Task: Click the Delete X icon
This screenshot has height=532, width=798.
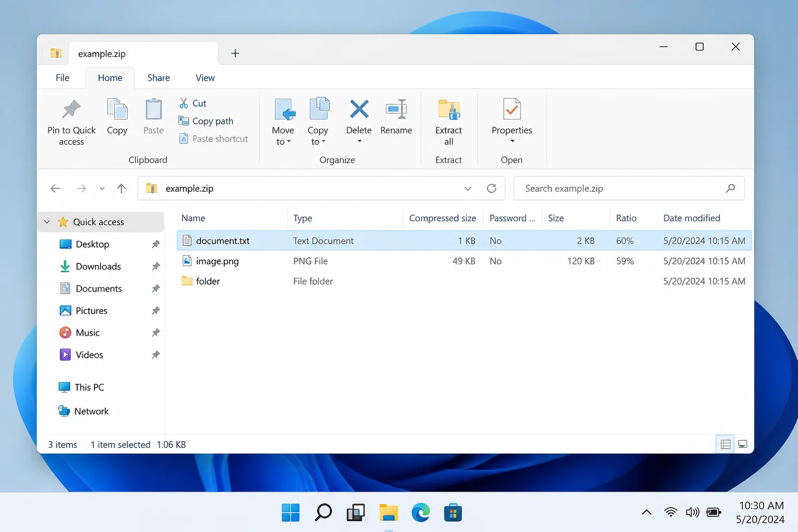Action: click(x=359, y=109)
